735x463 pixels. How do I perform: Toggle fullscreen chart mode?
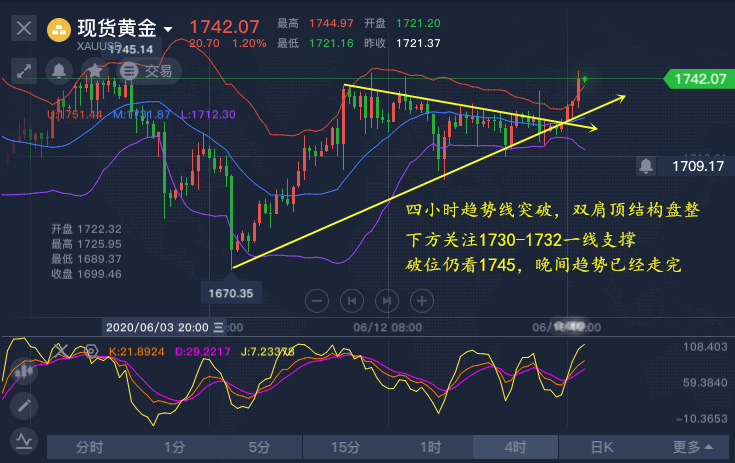(x=24, y=70)
